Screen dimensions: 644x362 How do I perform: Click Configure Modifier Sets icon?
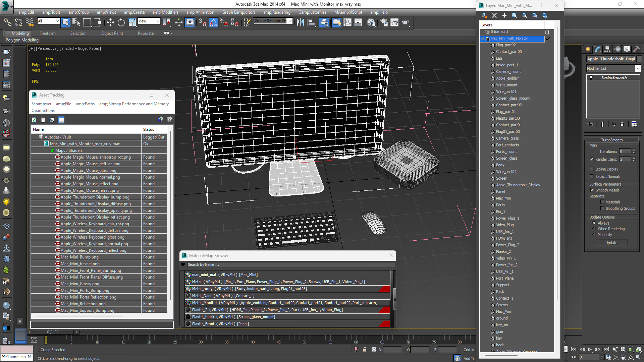coord(634,124)
